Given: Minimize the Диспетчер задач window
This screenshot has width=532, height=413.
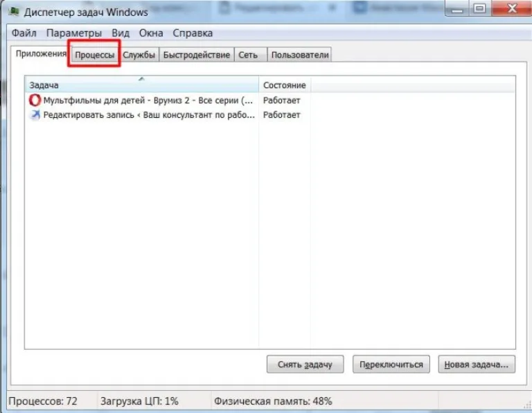Looking at the screenshot, I should [x=457, y=8].
